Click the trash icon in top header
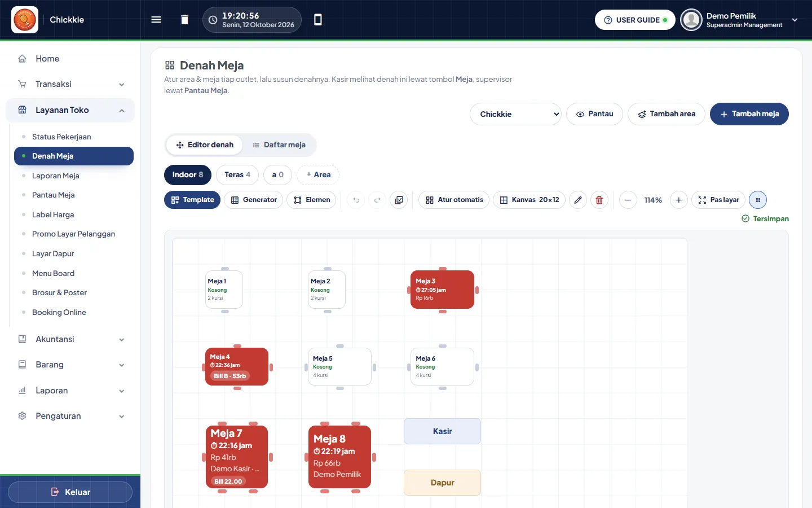 [x=184, y=20]
